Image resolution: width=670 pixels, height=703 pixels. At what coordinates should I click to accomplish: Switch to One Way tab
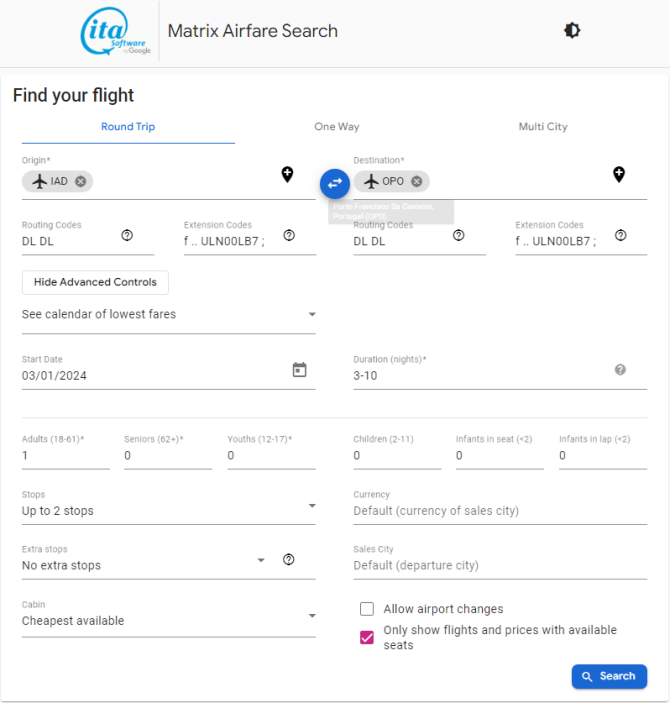coord(337,127)
